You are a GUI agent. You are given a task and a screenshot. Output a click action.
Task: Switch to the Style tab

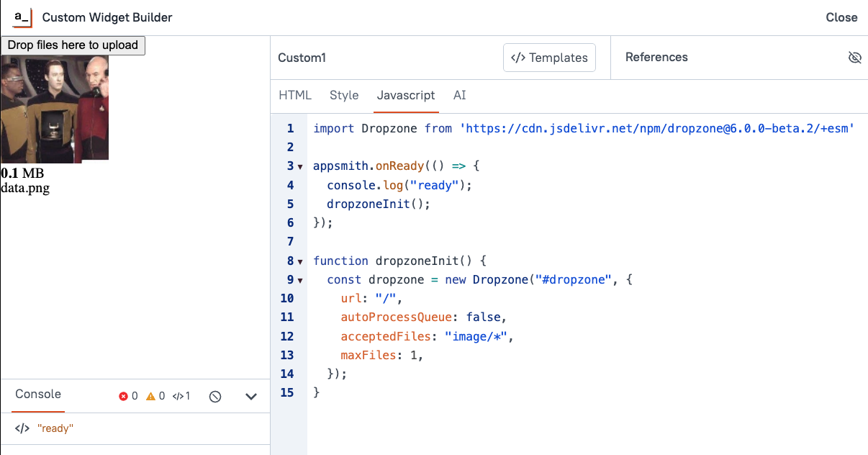tap(344, 95)
